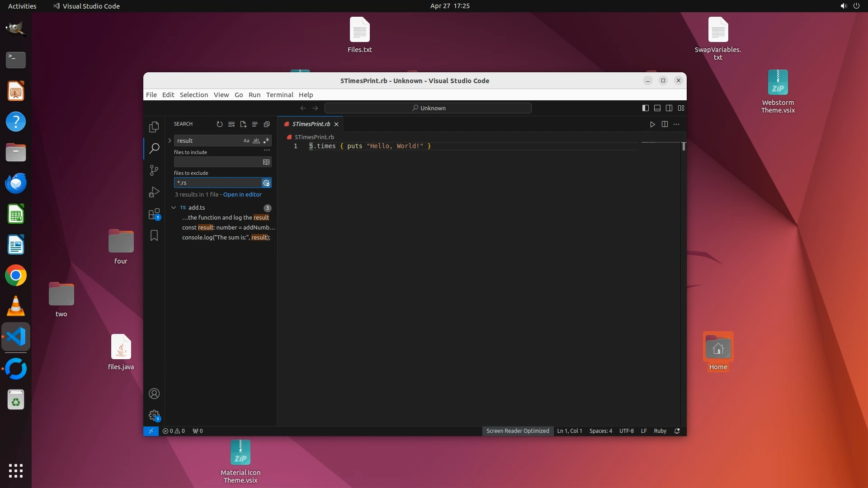Open the Run and Debug view

154,192
